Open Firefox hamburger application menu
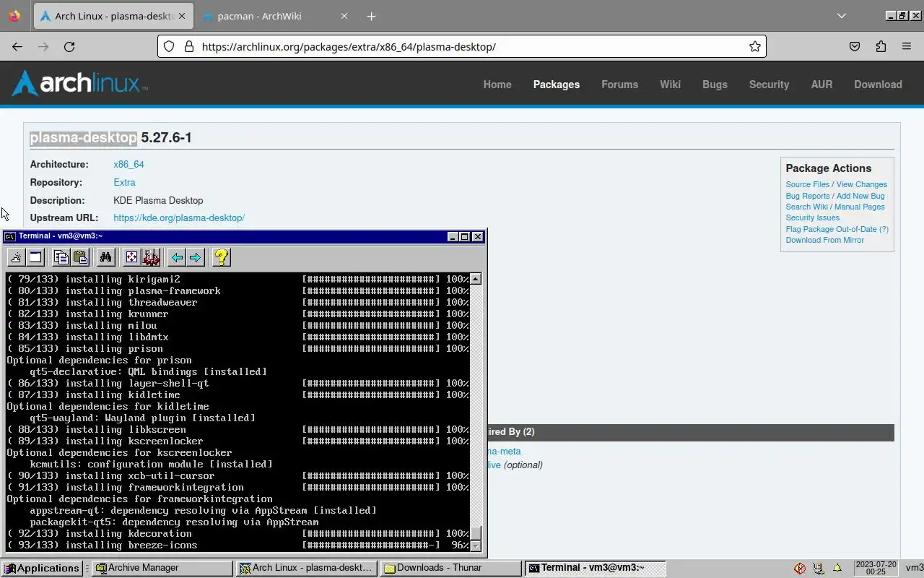Viewport: 924px width, 578px height. coord(907,46)
